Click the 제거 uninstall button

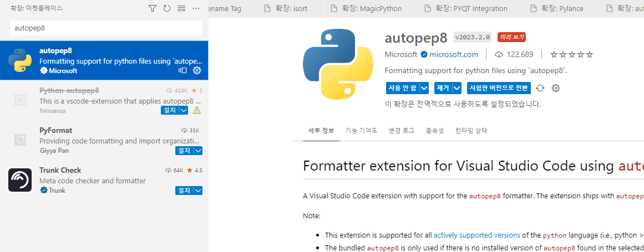443,88
